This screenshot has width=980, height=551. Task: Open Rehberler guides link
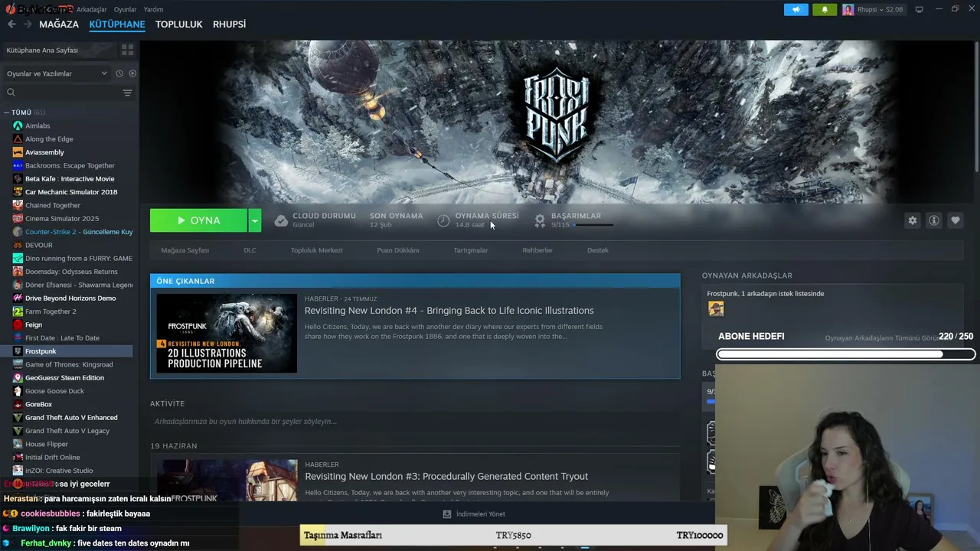(x=537, y=250)
